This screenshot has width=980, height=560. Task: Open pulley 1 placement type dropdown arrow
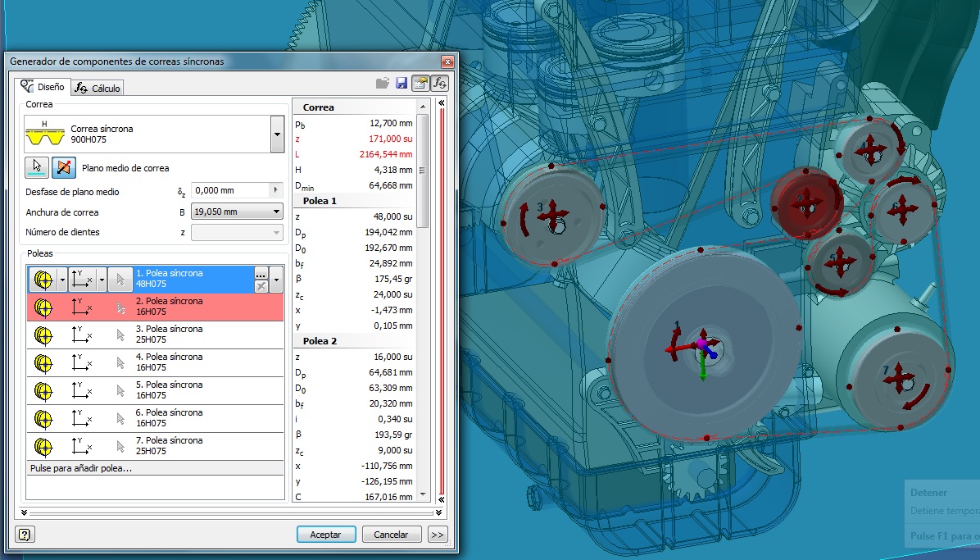click(102, 280)
